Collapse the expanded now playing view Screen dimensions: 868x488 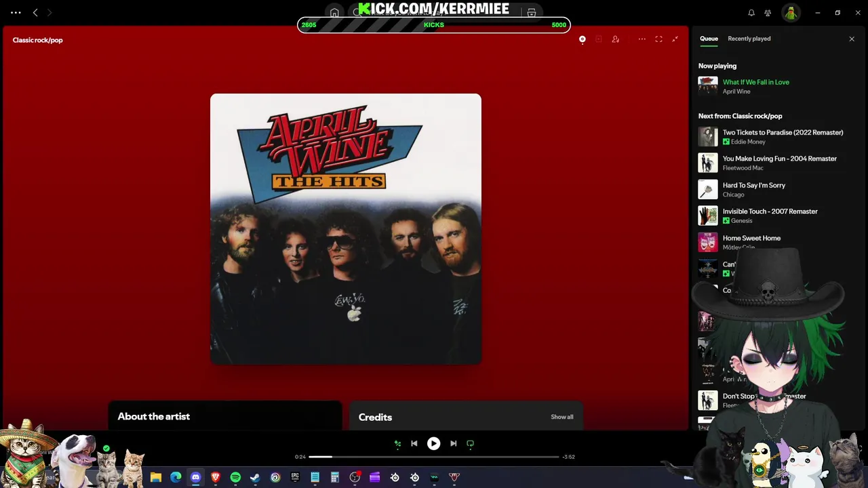pyautogui.click(x=675, y=39)
